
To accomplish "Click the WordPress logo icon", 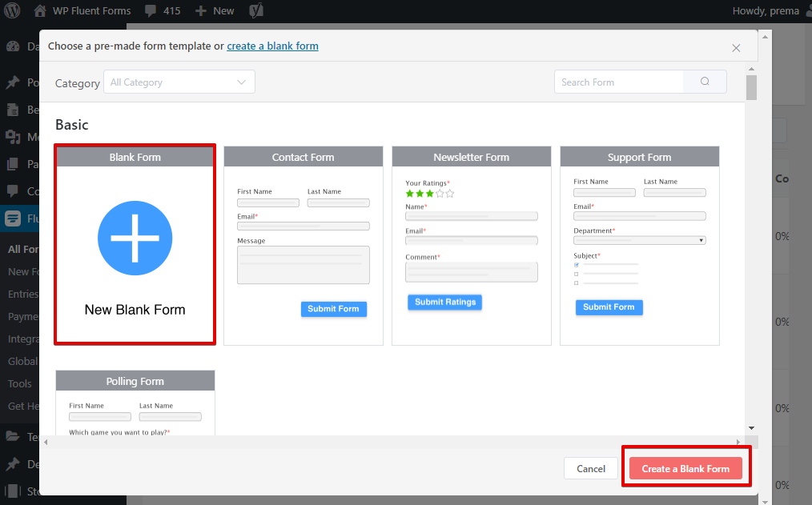I will click(12, 10).
